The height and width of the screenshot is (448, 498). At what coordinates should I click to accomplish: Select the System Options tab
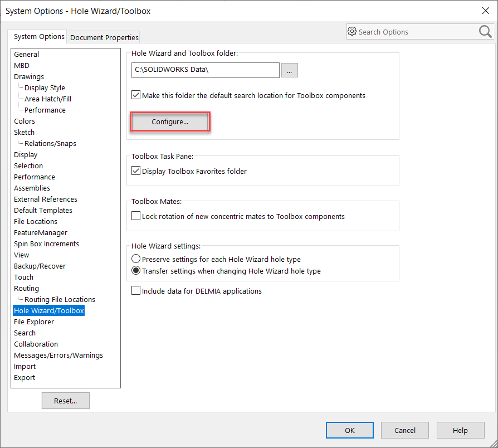click(39, 37)
